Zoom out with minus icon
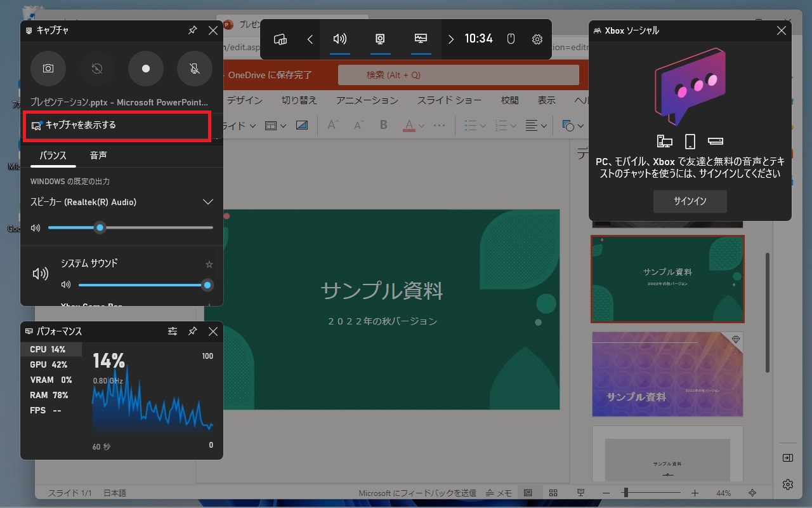The image size is (812, 508). (x=606, y=493)
